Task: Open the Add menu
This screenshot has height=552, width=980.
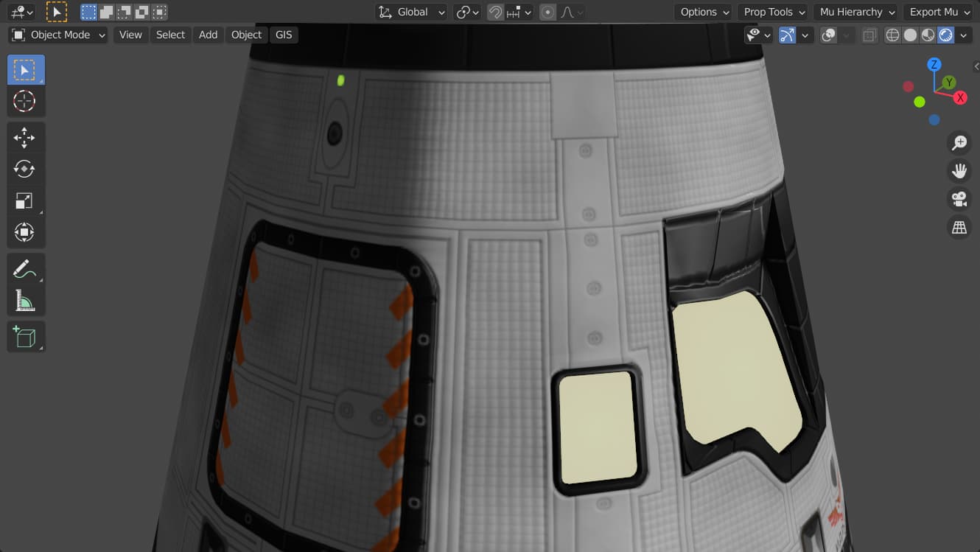Action: (209, 35)
